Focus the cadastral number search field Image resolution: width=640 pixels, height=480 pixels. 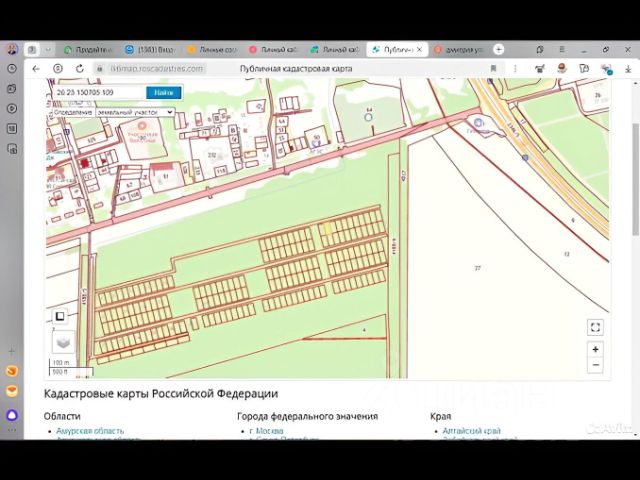99,93
